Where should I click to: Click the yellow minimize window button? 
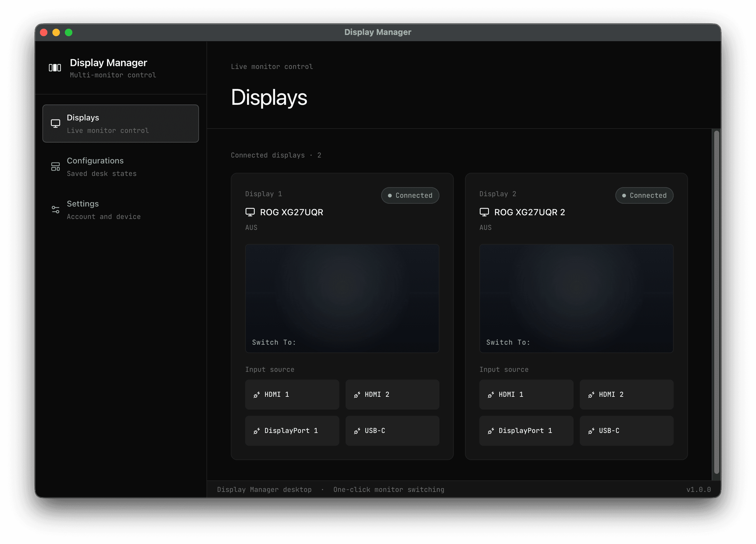tap(56, 32)
